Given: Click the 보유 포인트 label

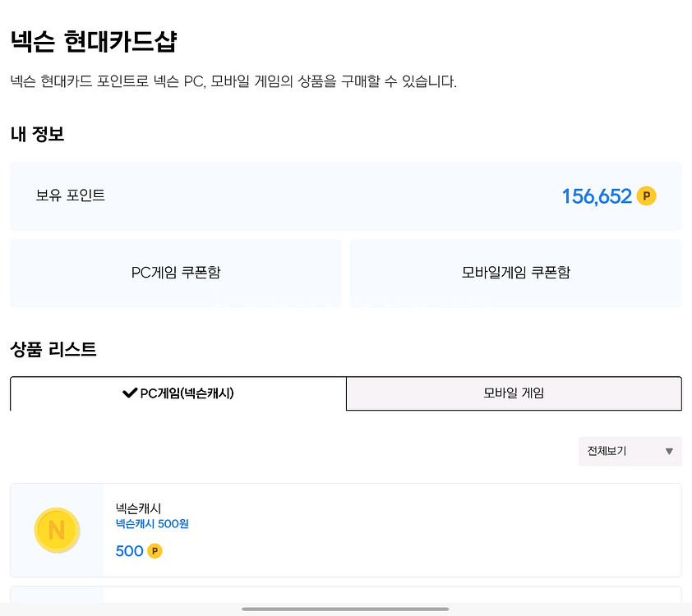Looking at the screenshot, I should [x=71, y=195].
